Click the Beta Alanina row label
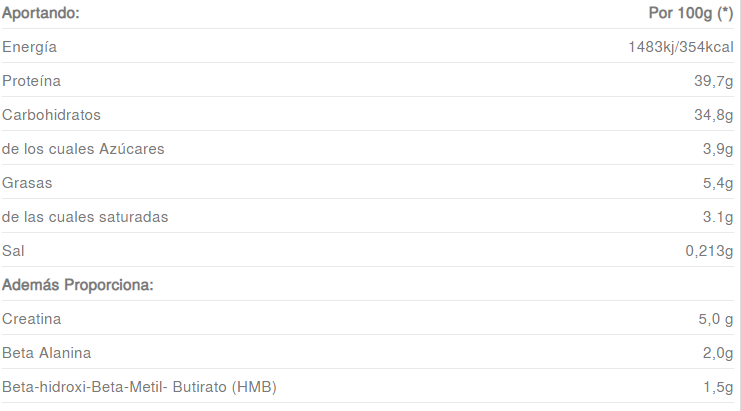The height and width of the screenshot is (411, 741). 46,353
